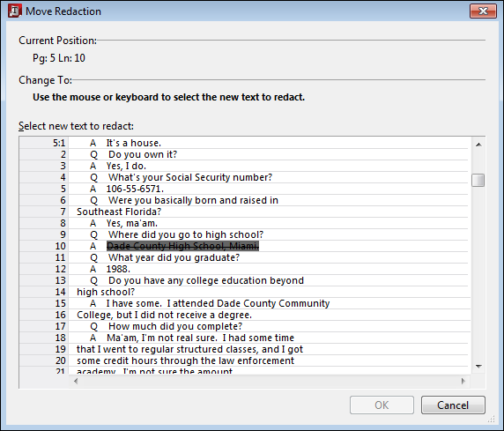Viewport: 504px width, 431px height.
Task: Click the text "Southeast Florida?" on line 7
Action: click(x=119, y=212)
